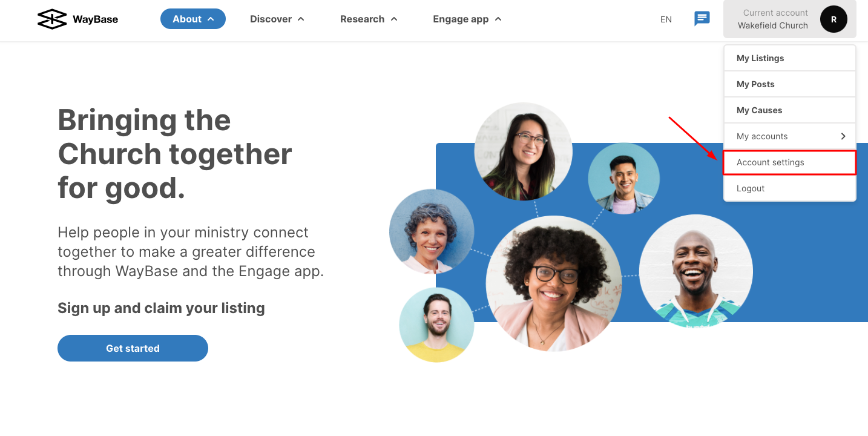
Task: Open My Posts from account menu
Action: (790, 84)
